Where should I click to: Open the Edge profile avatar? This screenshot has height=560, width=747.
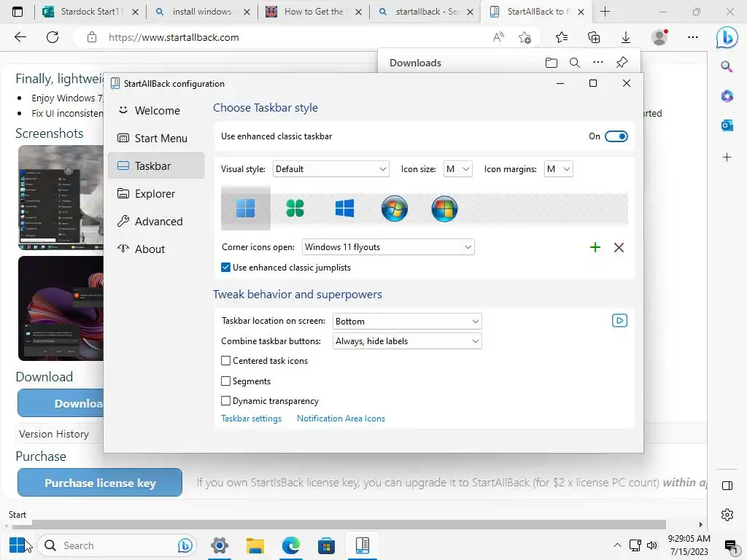(659, 37)
